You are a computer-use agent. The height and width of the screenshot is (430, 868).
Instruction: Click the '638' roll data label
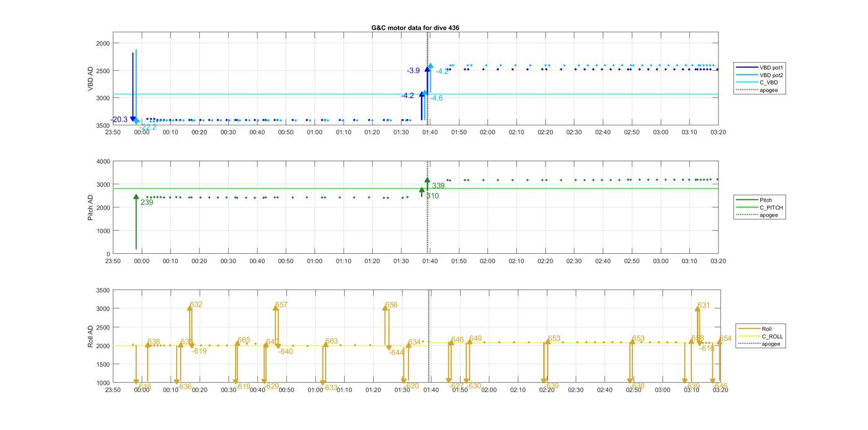[154, 342]
